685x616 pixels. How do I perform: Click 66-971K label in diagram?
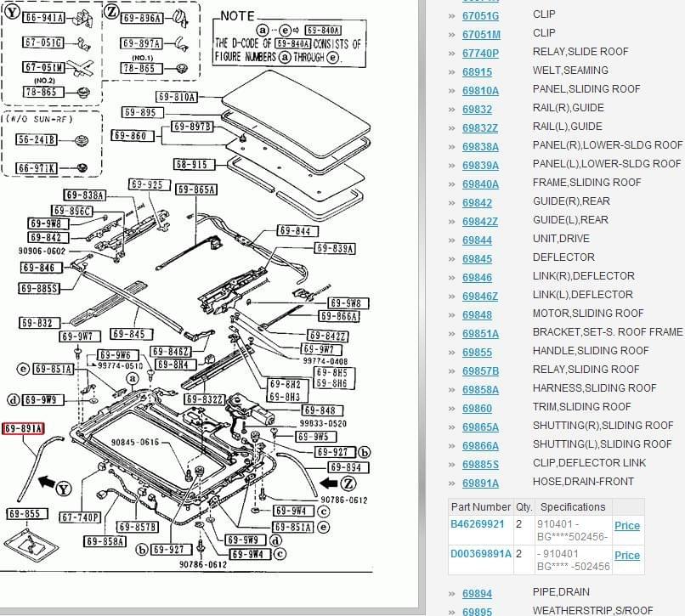(x=37, y=168)
